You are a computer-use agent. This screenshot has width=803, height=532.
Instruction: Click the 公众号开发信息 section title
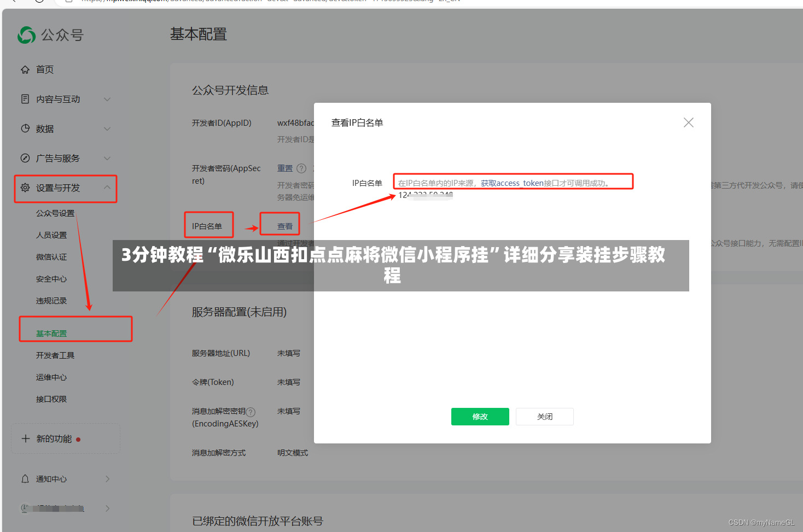(230, 90)
